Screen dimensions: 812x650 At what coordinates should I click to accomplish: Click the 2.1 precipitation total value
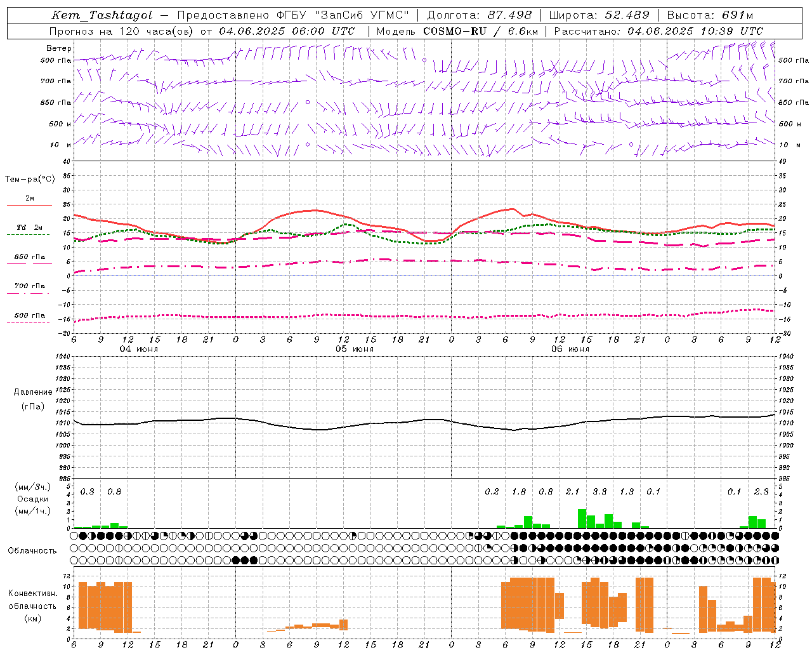point(573,492)
